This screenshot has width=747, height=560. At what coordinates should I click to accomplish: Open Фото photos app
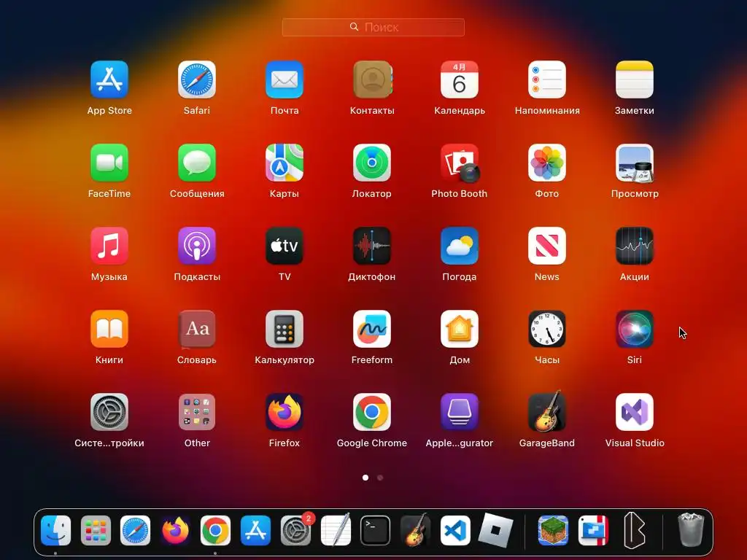547,163
